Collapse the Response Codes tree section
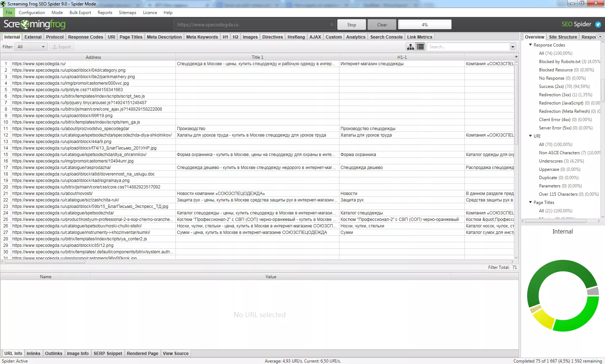 pyautogui.click(x=530, y=45)
